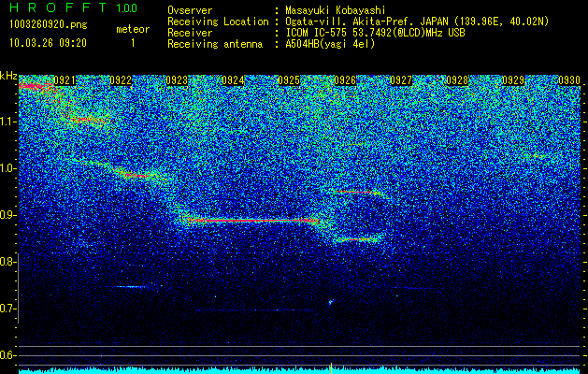The image size is (588, 374).
Task: Click the 0929 time marker
Action: pyautogui.click(x=513, y=80)
